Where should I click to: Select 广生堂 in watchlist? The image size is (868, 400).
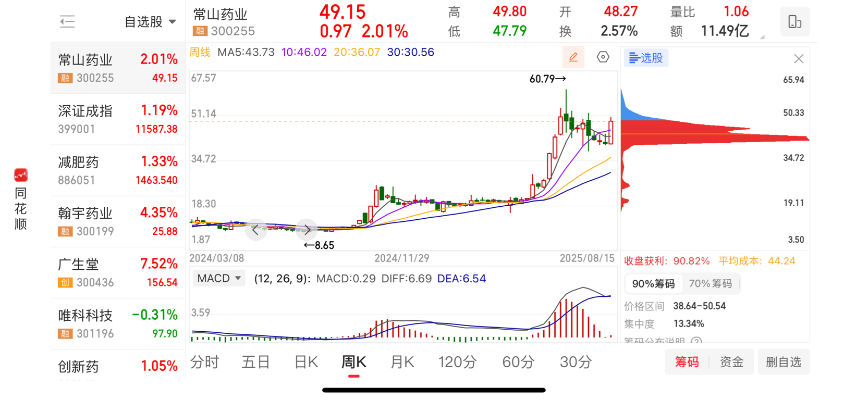(x=118, y=272)
